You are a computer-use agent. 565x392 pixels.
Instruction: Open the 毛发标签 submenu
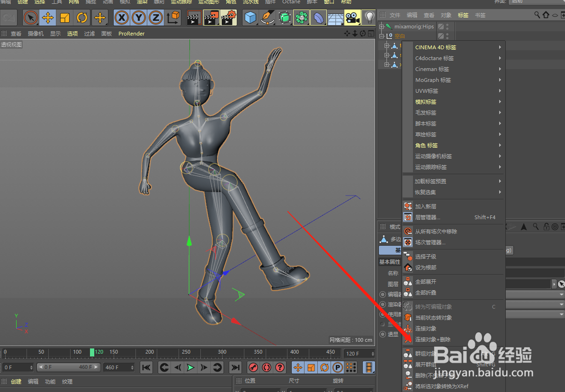[x=454, y=112]
